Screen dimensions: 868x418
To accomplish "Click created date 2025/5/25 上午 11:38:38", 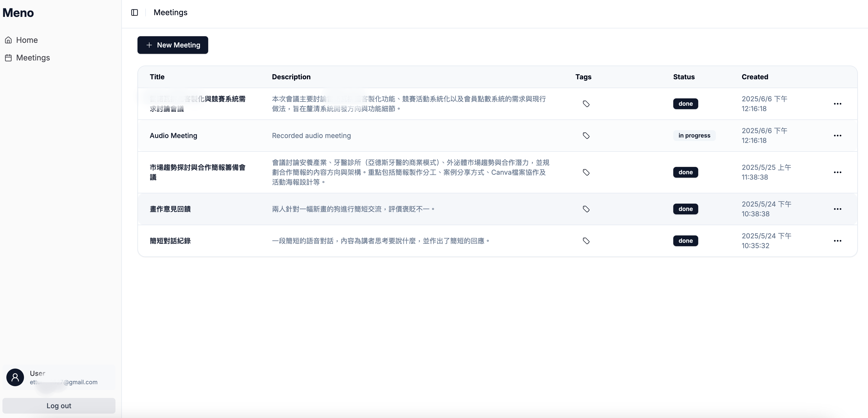I will (x=766, y=172).
